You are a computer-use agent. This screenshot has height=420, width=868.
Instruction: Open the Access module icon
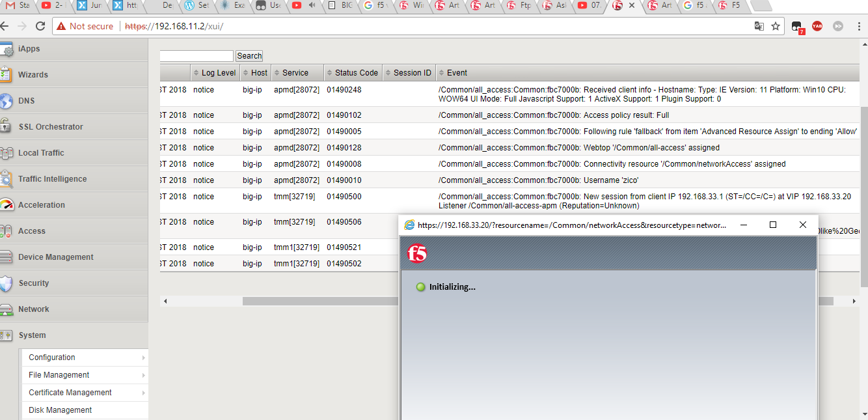coord(8,231)
